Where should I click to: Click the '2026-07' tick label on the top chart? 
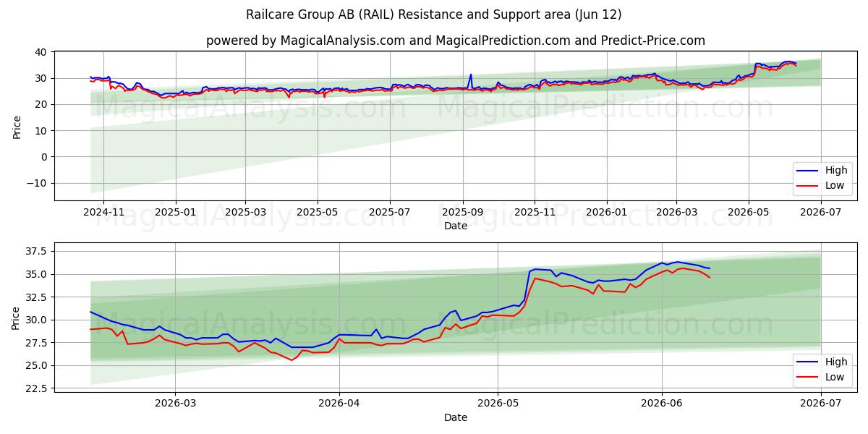(821, 212)
